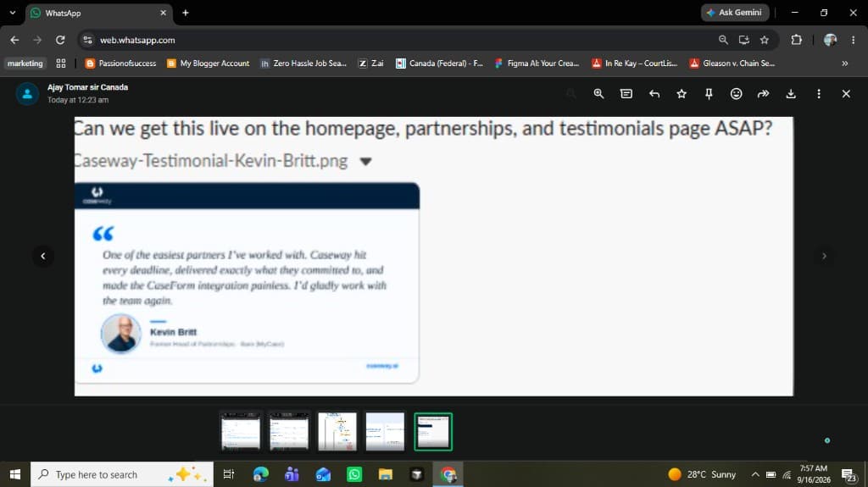This screenshot has height=487, width=868.
Task: React with the emoji smiley icon
Action: point(736,93)
